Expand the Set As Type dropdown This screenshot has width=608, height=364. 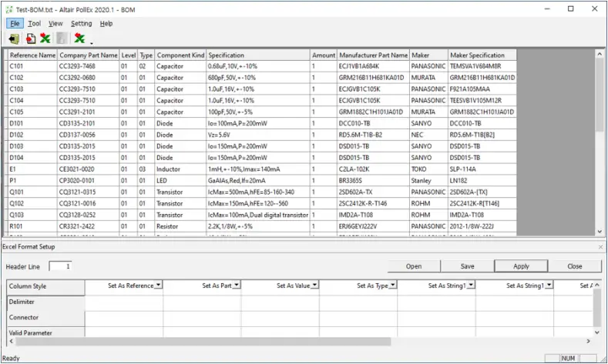coord(393,286)
